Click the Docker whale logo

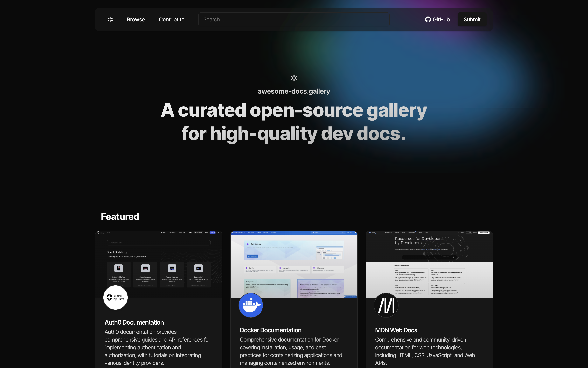click(251, 305)
